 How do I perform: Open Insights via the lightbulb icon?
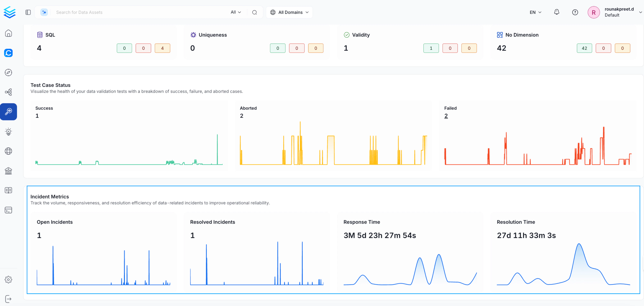coord(8,132)
